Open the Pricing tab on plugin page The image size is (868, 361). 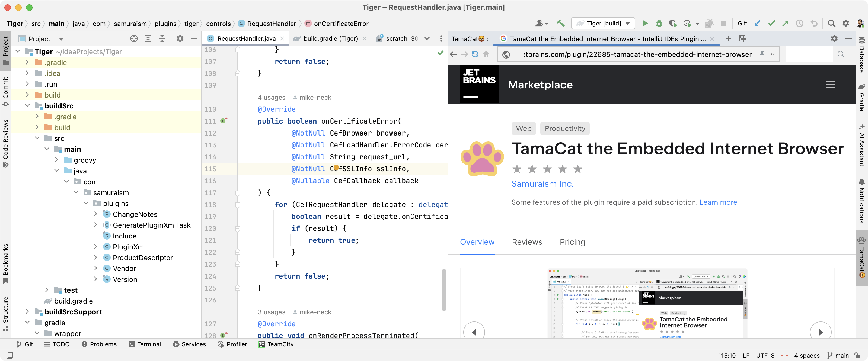[572, 242]
